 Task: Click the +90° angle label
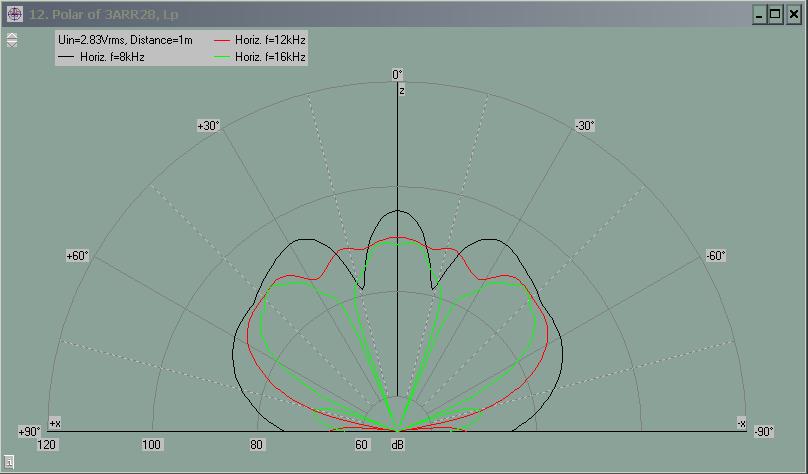point(29,432)
